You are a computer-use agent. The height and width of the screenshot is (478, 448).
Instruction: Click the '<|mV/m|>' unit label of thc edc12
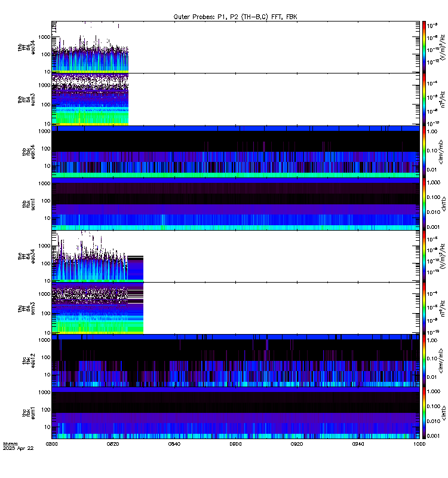point(441,361)
